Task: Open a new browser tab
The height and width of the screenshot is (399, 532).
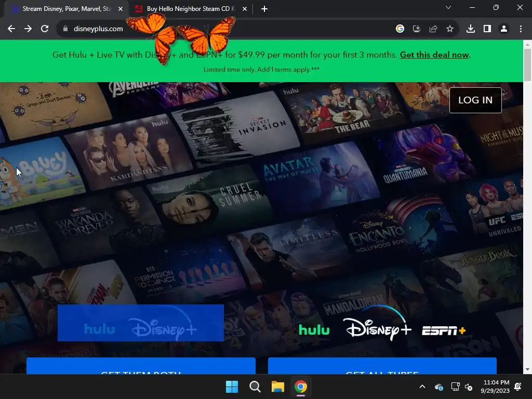Action: click(264, 9)
